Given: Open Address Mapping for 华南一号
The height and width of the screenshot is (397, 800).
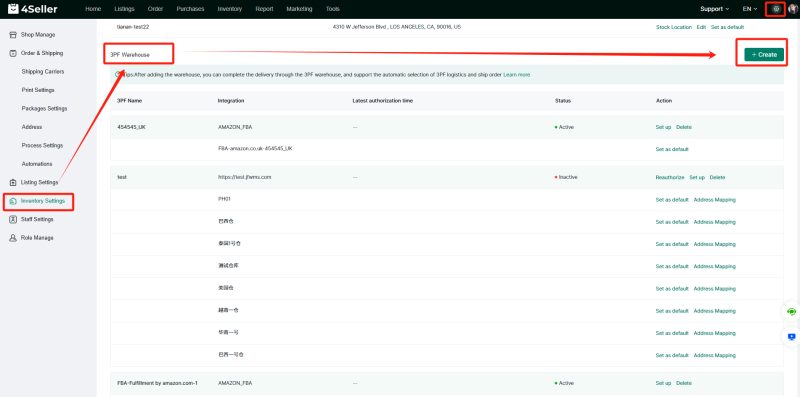Looking at the screenshot, I should coord(714,333).
